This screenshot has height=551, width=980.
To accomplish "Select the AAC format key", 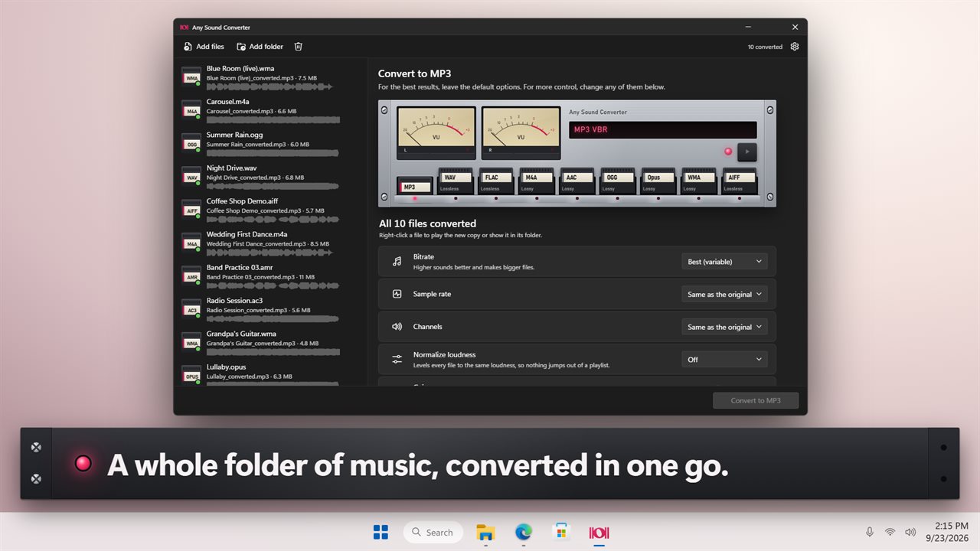I will click(577, 181).
